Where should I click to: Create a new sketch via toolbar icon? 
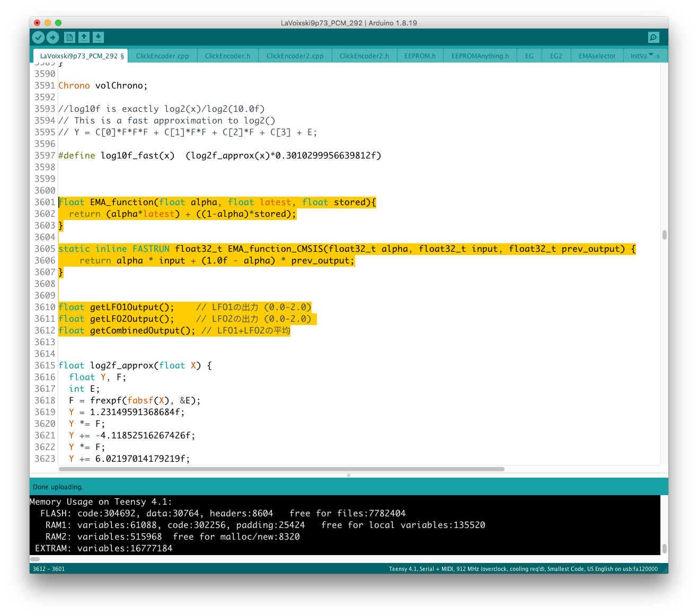point(69,37)
